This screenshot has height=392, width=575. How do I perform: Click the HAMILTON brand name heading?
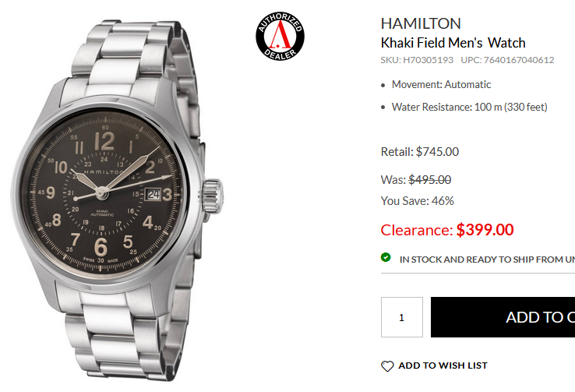coord(421,24)
